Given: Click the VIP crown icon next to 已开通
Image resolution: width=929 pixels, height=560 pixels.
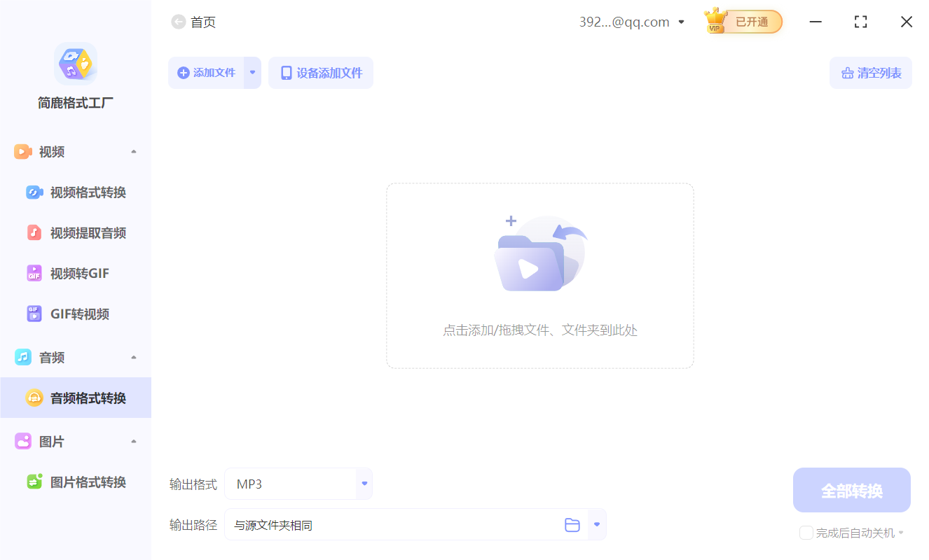Looking at the screenshot, I should pyautogui.click(x=716, y=22).
